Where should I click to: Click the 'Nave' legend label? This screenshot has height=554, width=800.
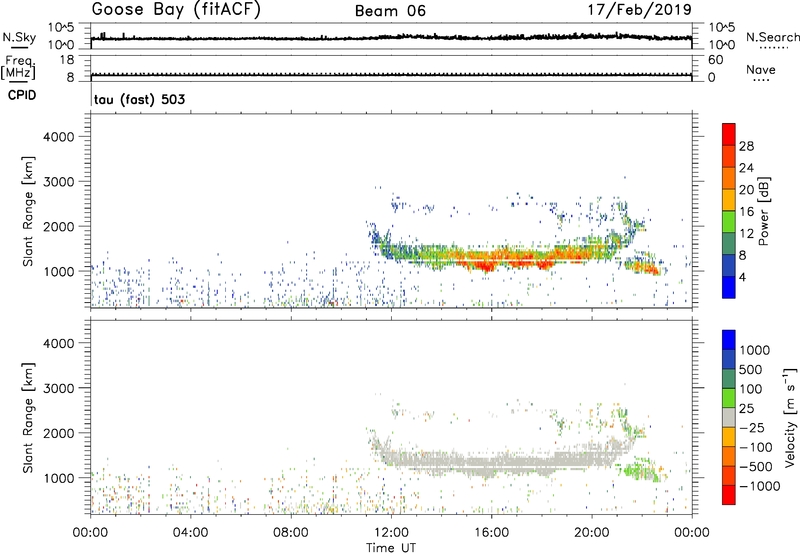(761, 70)
